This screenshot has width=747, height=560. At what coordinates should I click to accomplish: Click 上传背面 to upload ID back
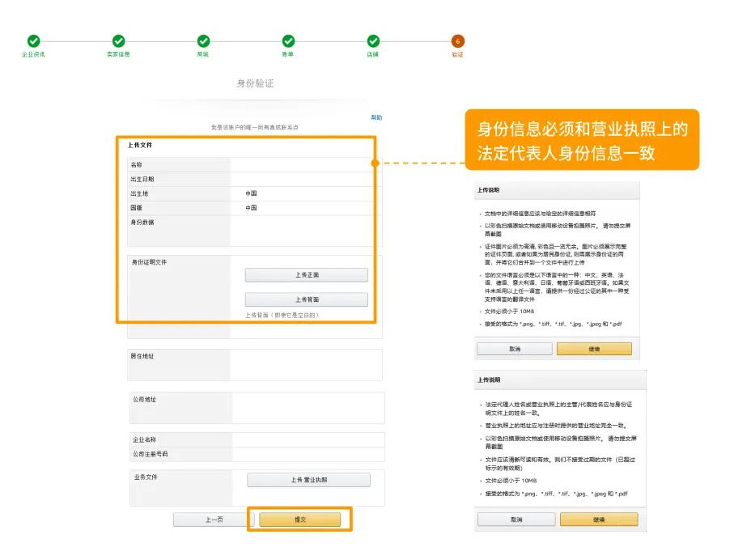[307, 299]
